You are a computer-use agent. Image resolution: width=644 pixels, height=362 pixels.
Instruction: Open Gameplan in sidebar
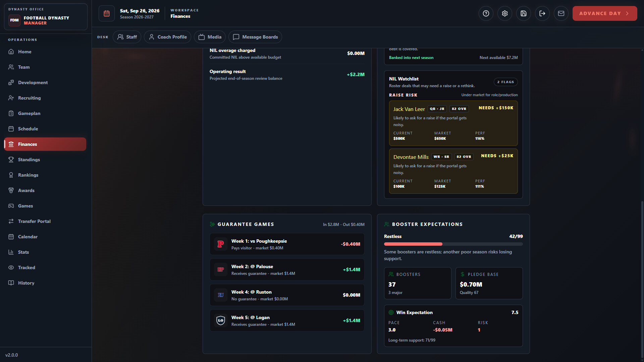point(45,113)
